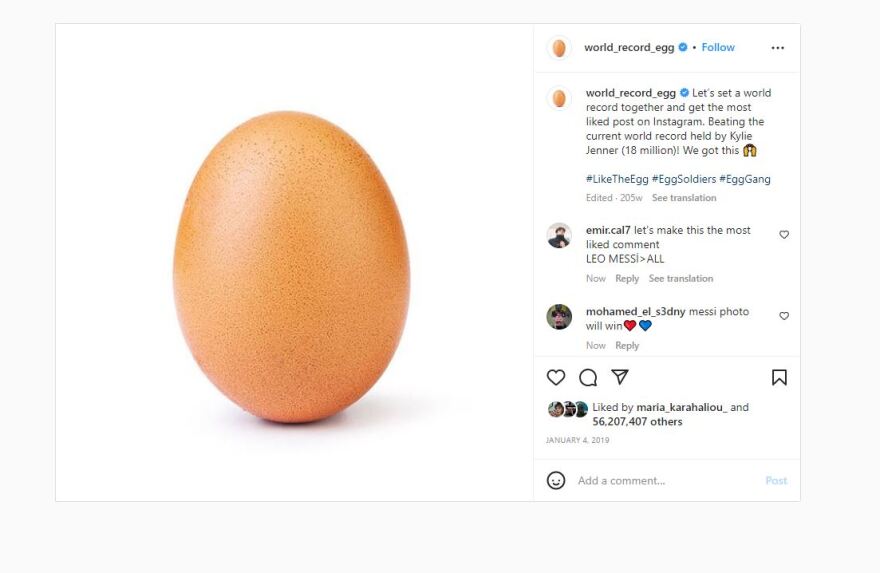
Task: Reply to emir.cal7's comment
Action: [627, 279]
